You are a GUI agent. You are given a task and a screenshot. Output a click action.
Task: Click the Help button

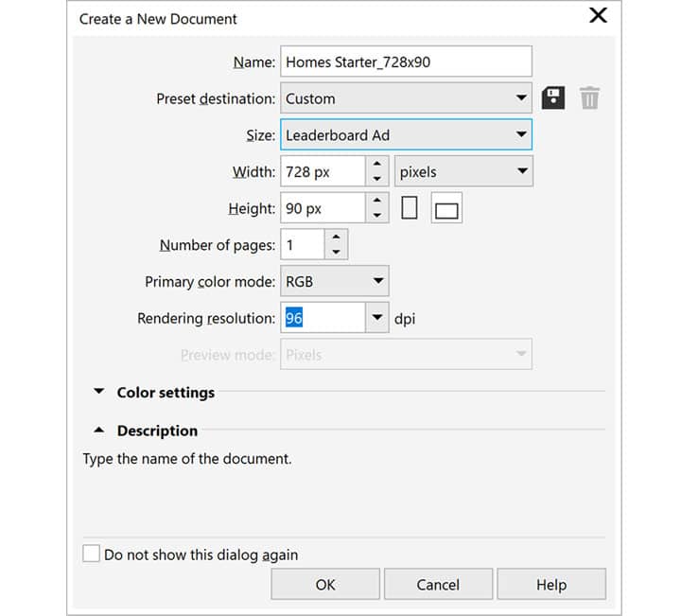click(551, 584)
